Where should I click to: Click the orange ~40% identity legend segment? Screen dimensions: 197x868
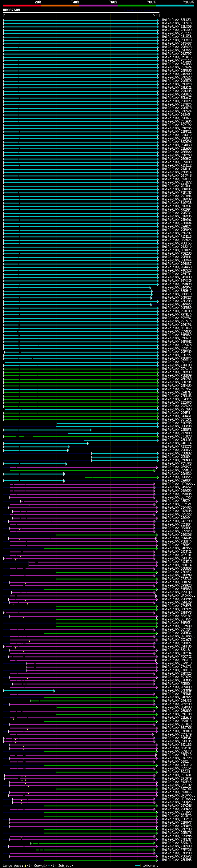pyautogui.click(x=60, y=6)
